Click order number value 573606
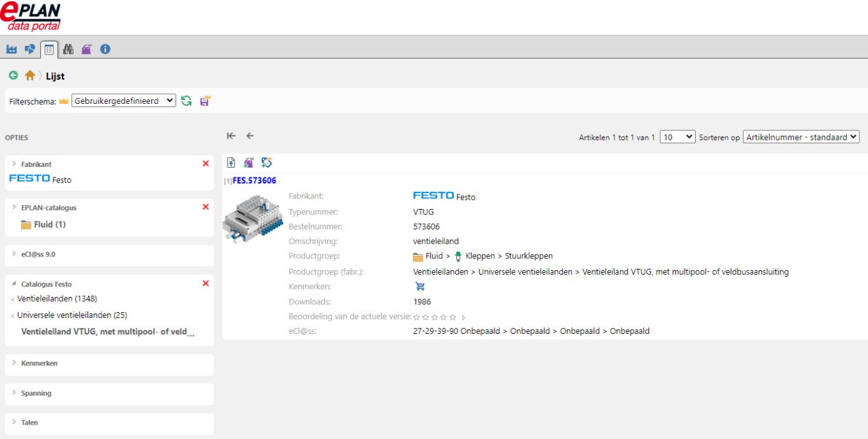The height and width of the screenshot is (439, 868). point(426,227)
